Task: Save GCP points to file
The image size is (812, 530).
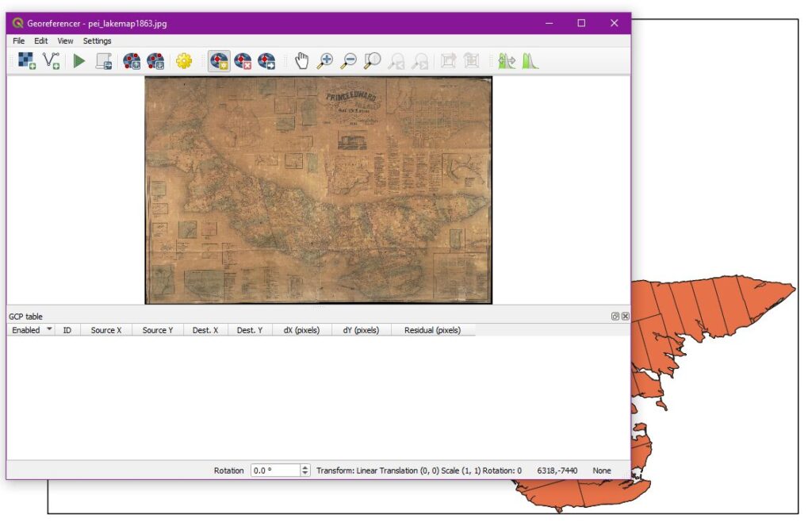Action: coord(155,61)
